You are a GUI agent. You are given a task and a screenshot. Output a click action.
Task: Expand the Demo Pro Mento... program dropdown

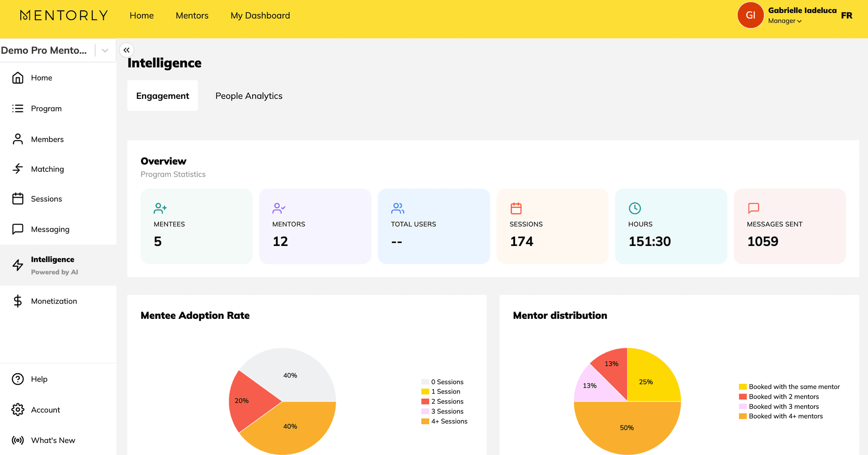[x=105, y=50]
